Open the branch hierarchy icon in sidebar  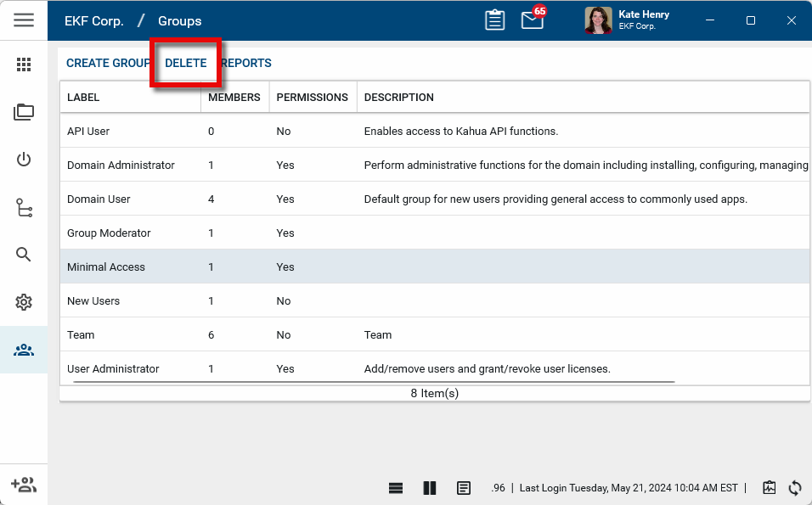coord(24,208)
